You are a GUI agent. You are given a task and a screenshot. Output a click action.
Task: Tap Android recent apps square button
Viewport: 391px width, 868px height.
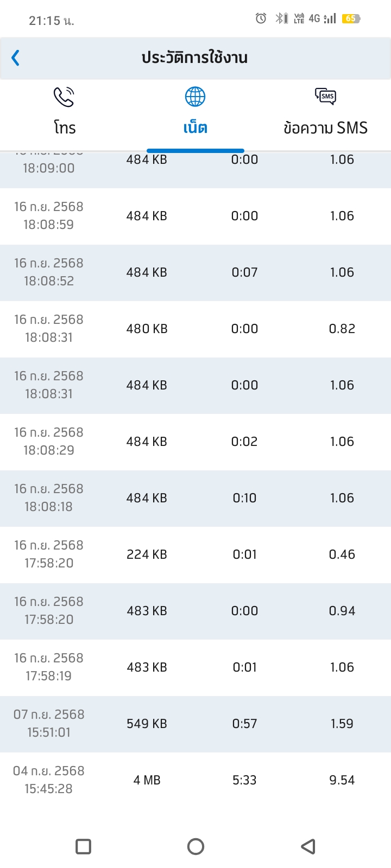tap(83, 846)
